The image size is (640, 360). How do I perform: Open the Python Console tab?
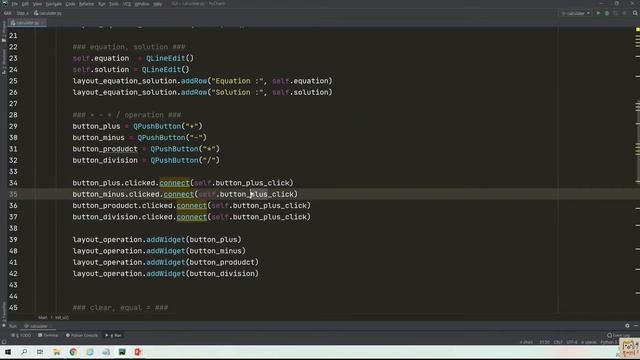[x=82, y=335]
